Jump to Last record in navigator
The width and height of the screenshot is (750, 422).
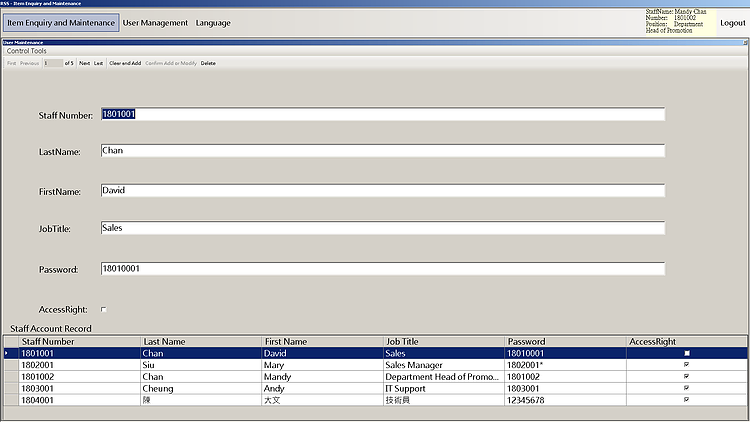(99, 63)
